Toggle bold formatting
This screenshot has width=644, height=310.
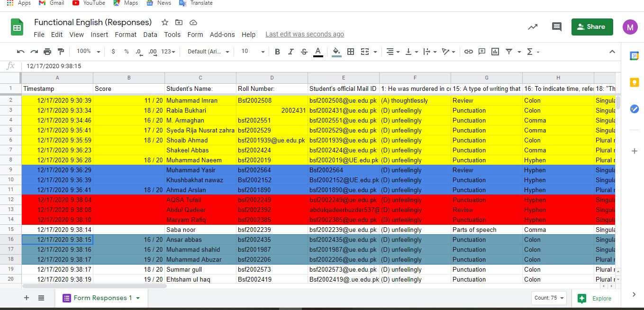277,51
